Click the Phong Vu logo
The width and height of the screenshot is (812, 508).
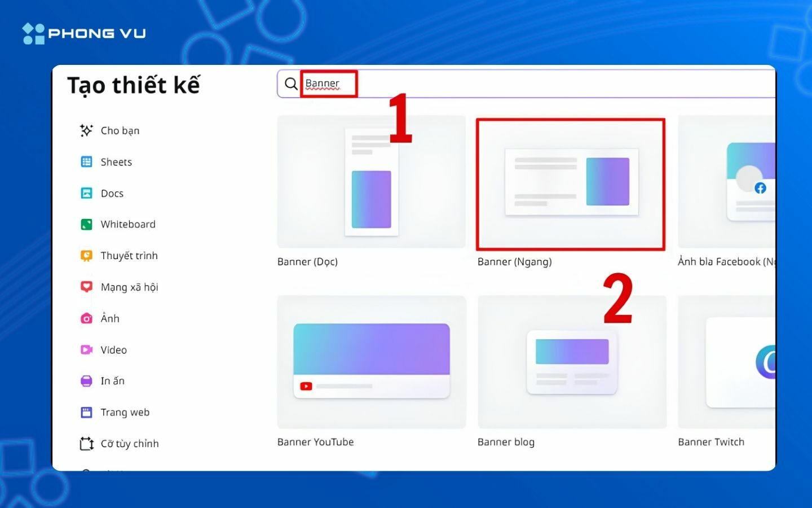tap(84, 33)
